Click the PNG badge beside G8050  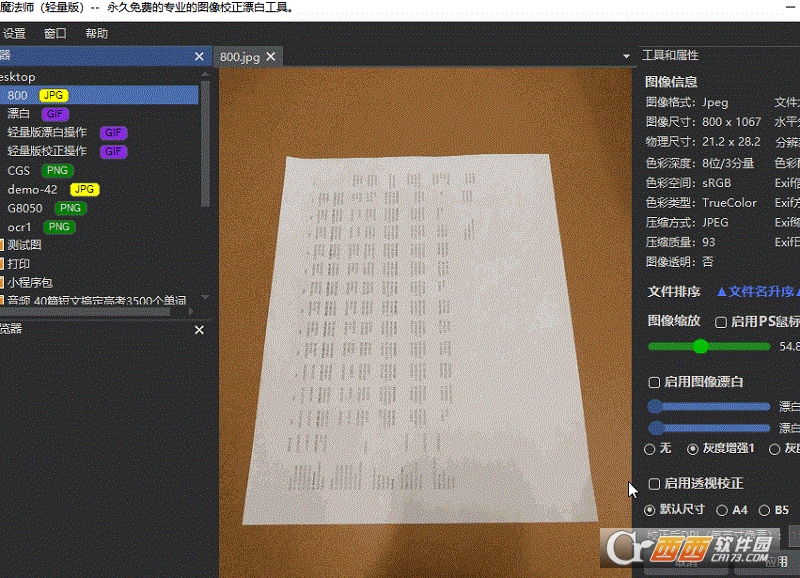click(x=70, y=208)
